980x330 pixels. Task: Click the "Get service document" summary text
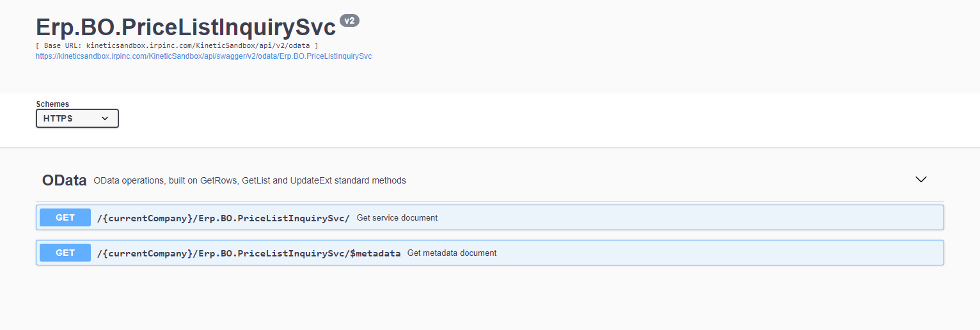(x=397, y=218)
